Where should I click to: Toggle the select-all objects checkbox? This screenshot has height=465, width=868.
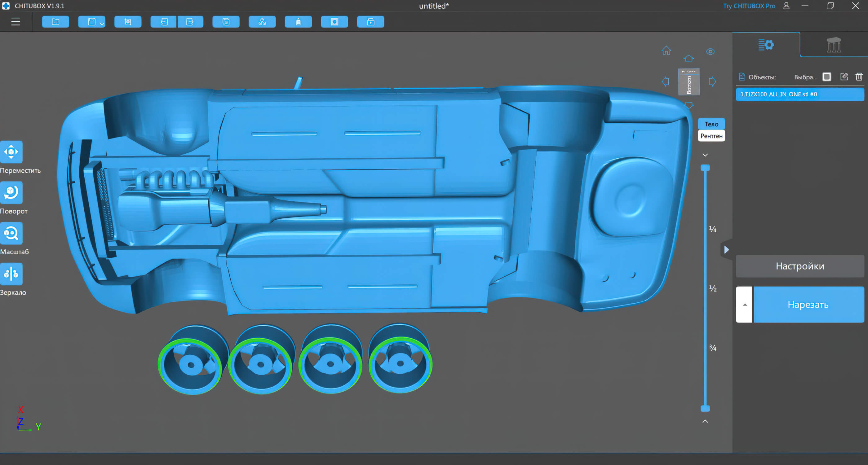[x=826, y=77]
